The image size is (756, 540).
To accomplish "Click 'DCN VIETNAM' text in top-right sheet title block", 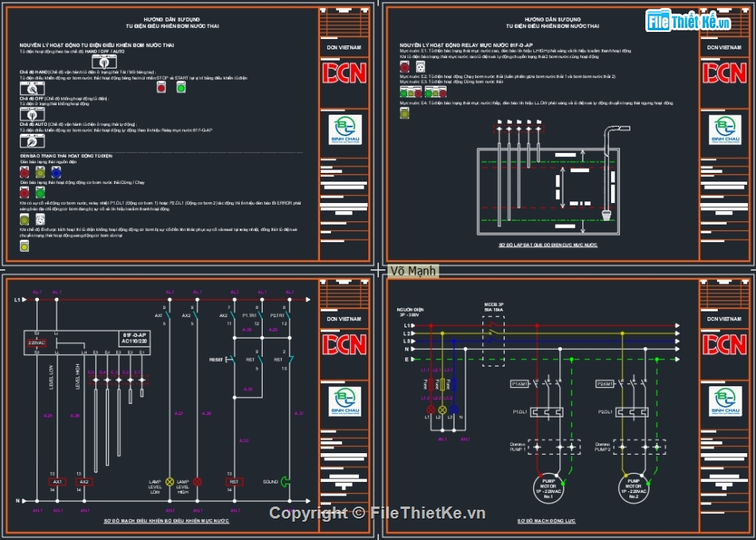I will [724, 47].
